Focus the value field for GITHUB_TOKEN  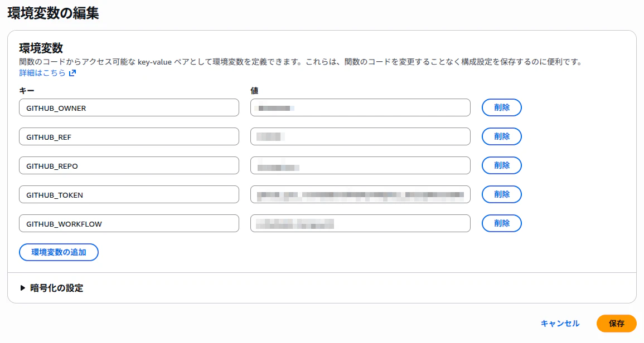(360, 194)
